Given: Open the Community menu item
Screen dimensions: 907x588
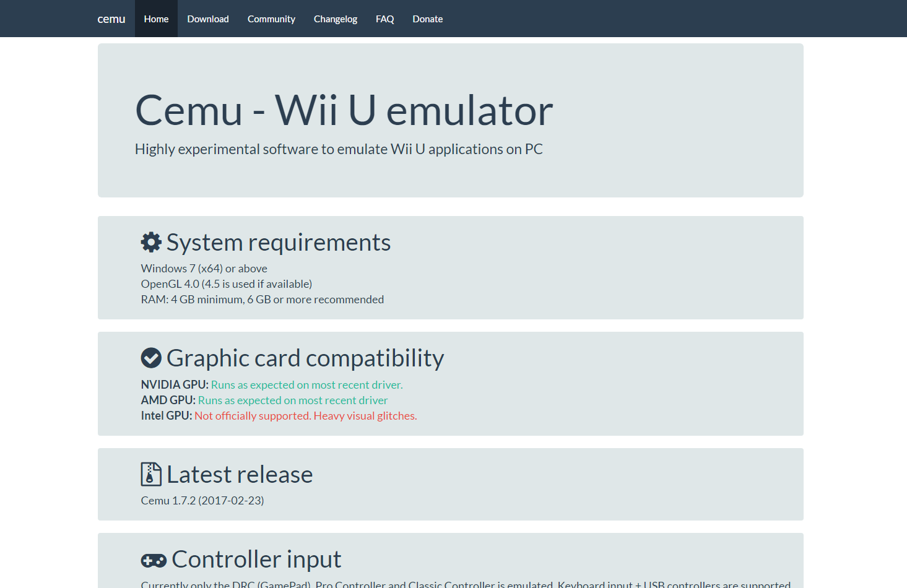Looking at the screenshot, I should (271, 19).
